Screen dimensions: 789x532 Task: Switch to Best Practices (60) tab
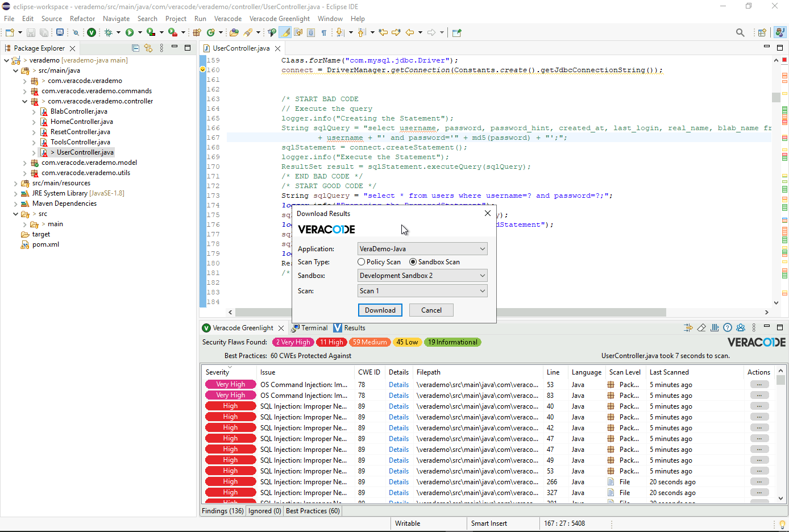(313, 511)
